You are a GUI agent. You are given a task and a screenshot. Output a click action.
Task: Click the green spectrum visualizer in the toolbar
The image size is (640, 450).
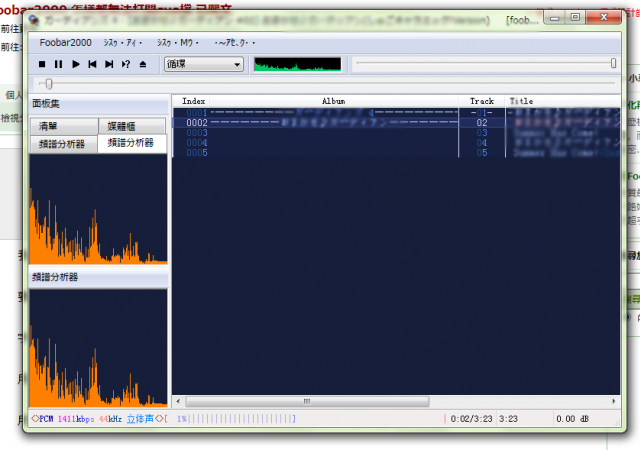pyautogui.click(x=298, y=64)
